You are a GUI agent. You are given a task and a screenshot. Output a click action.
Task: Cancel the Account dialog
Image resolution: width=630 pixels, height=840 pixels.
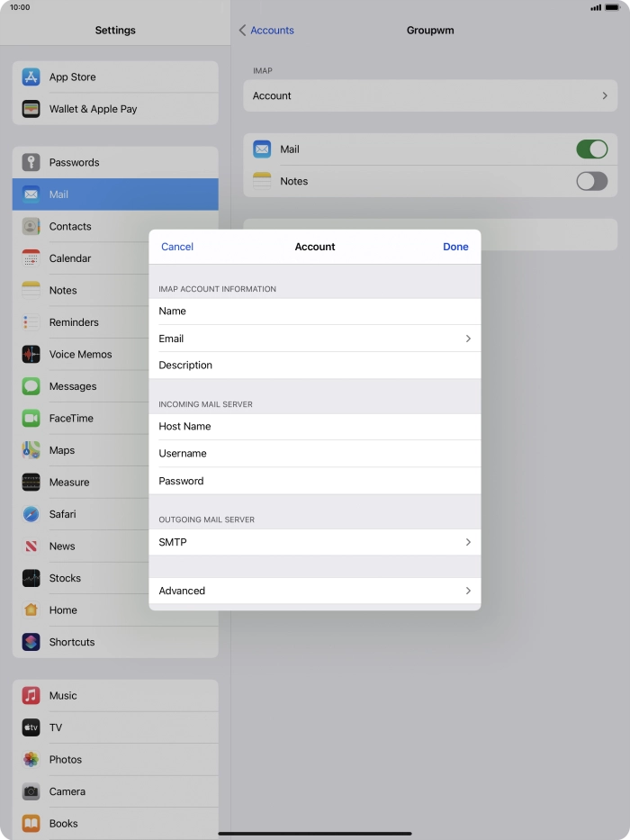(177, 247)
